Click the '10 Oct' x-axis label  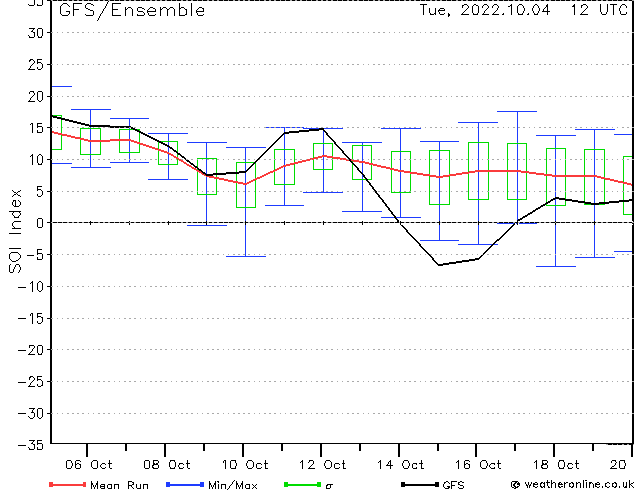(245, 465)
